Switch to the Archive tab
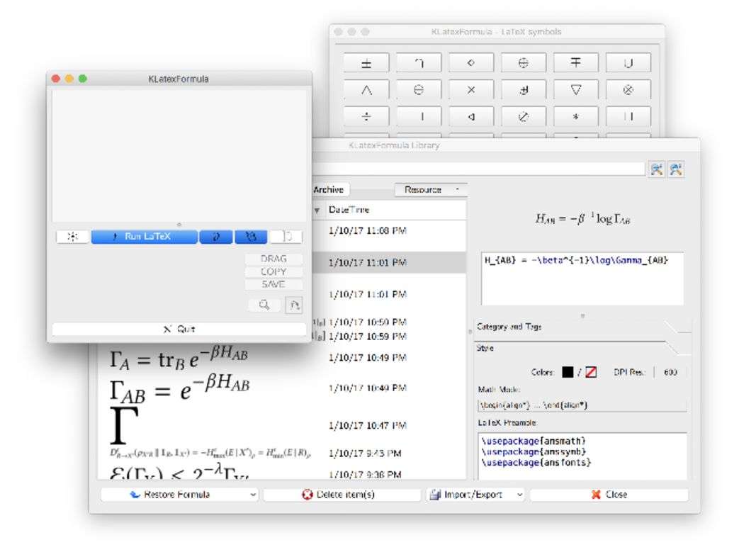This screenshot has height=557, width=756. [x=329, y=190]
